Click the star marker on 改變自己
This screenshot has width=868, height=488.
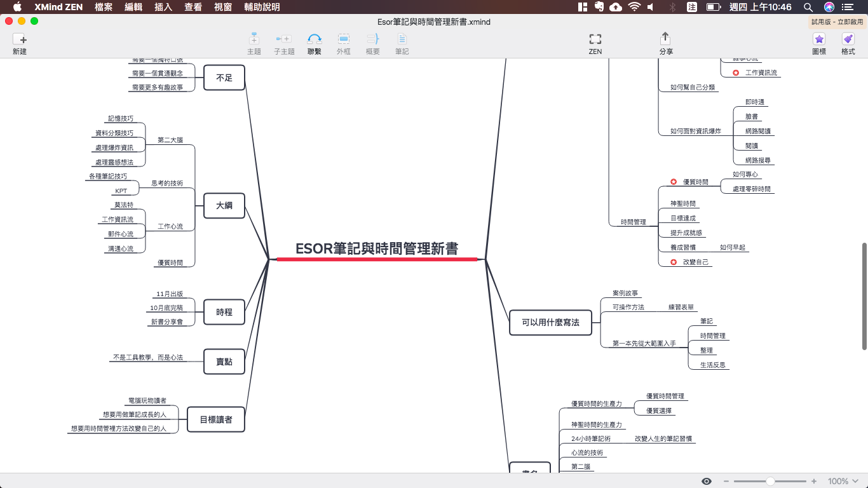[x=674, y=262]
